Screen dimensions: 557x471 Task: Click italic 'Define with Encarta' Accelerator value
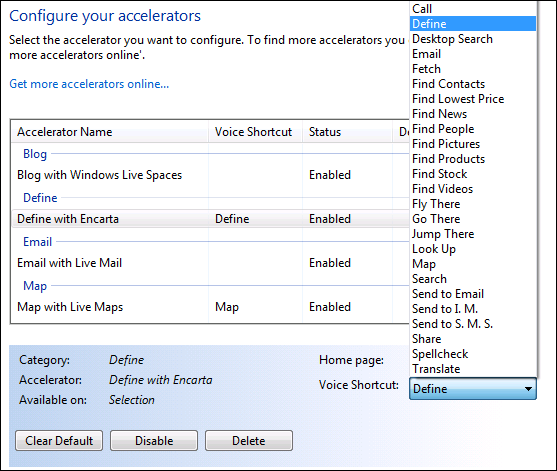tap(161, 380)
